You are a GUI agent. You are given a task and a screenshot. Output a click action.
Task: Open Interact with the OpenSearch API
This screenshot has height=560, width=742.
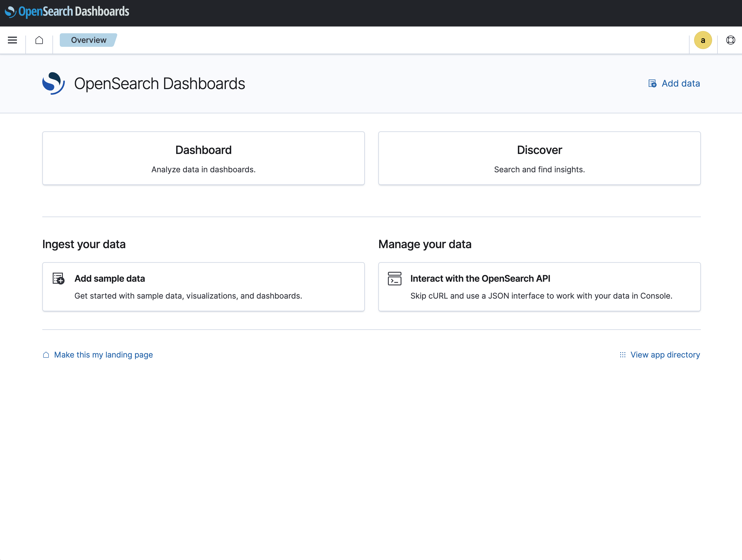[x=480, y=279]
